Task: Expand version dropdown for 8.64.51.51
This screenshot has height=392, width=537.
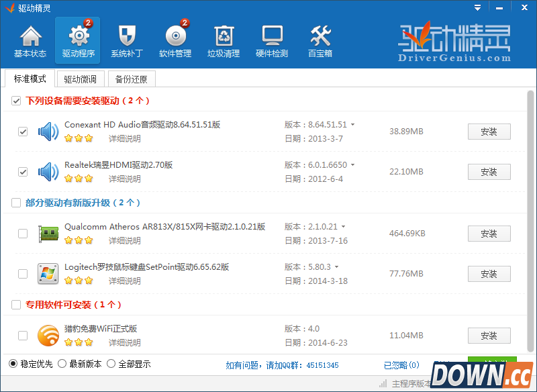Action: [x=353, y=125]
